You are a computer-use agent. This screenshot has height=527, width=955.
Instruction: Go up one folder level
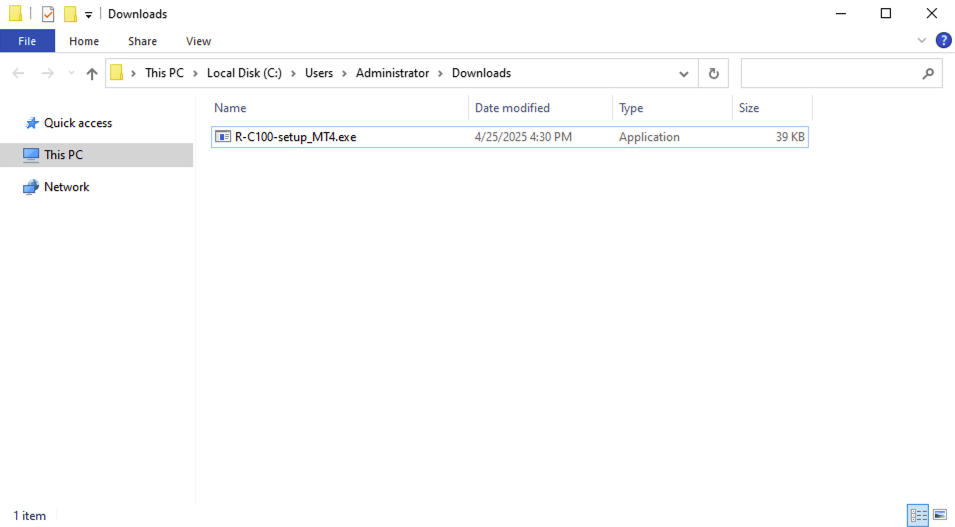point(91,73)
